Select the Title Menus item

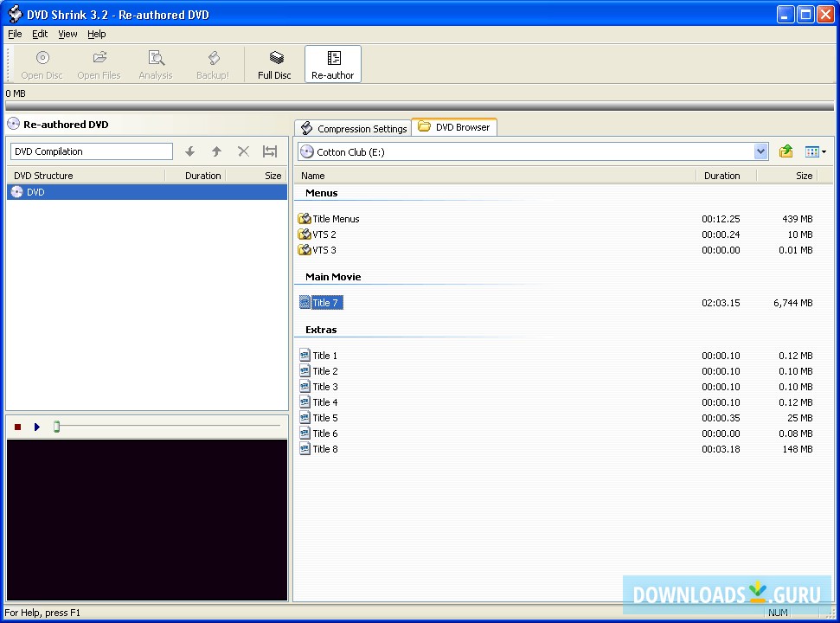tap(329, 219)
